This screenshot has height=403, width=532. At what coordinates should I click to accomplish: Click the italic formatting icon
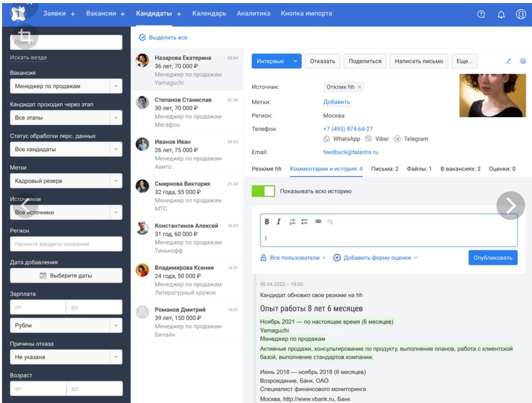[x=278, y=222]
